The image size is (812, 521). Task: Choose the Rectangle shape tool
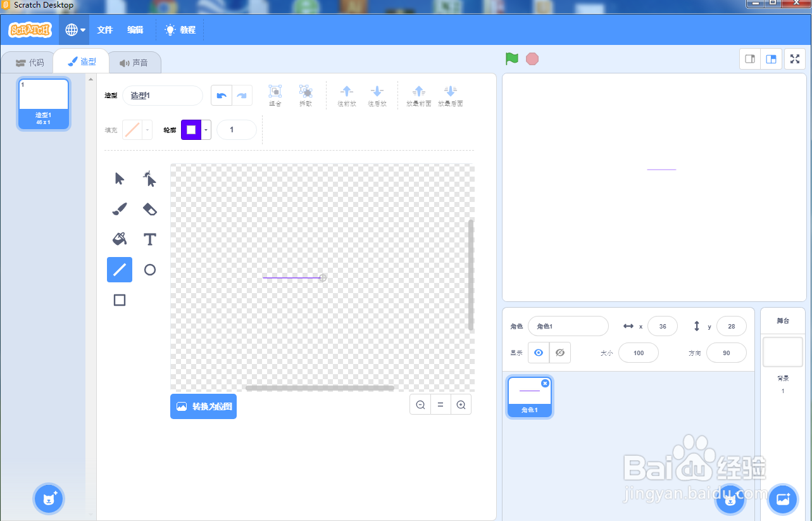[119, 299]
